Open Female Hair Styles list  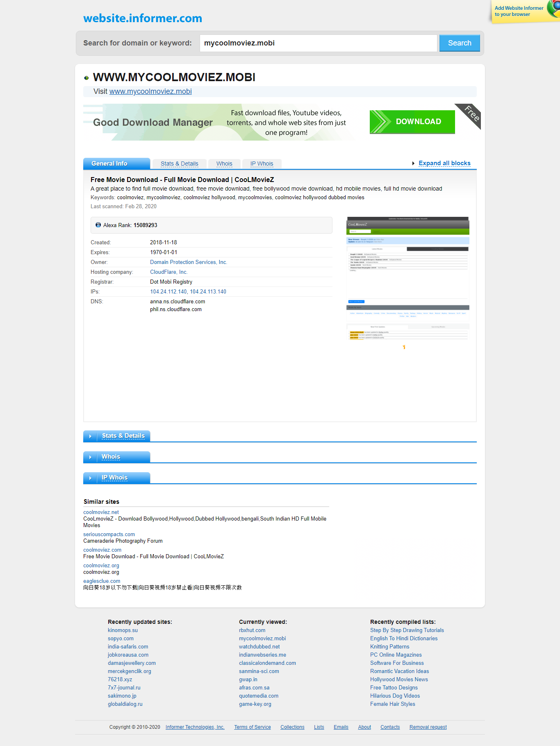coord(393,704)
